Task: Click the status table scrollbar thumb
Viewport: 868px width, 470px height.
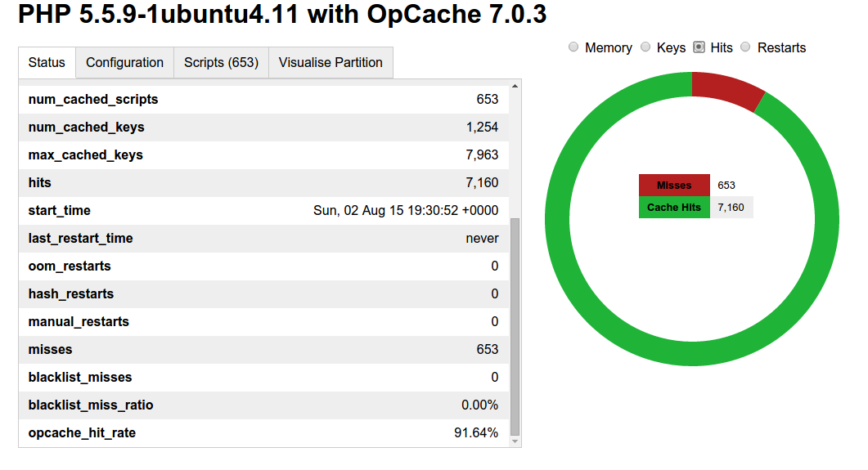Action: click(x=515, y=327)
